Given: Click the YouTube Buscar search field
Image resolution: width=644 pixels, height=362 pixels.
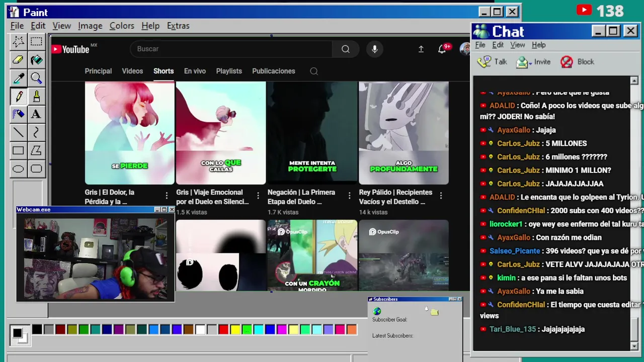Looking at the screenshot, I should 231,49.
